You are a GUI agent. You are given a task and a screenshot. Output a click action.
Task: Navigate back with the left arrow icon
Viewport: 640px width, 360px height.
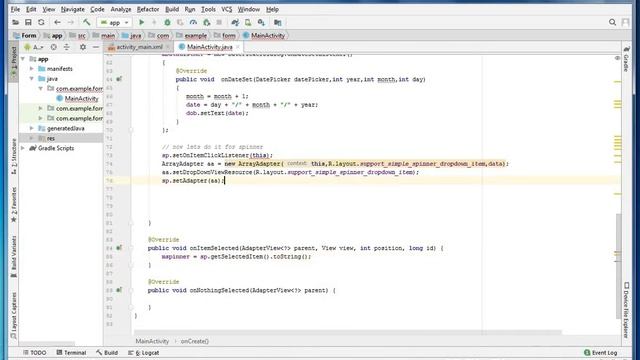pyautogui.click(x=57, y=22)
